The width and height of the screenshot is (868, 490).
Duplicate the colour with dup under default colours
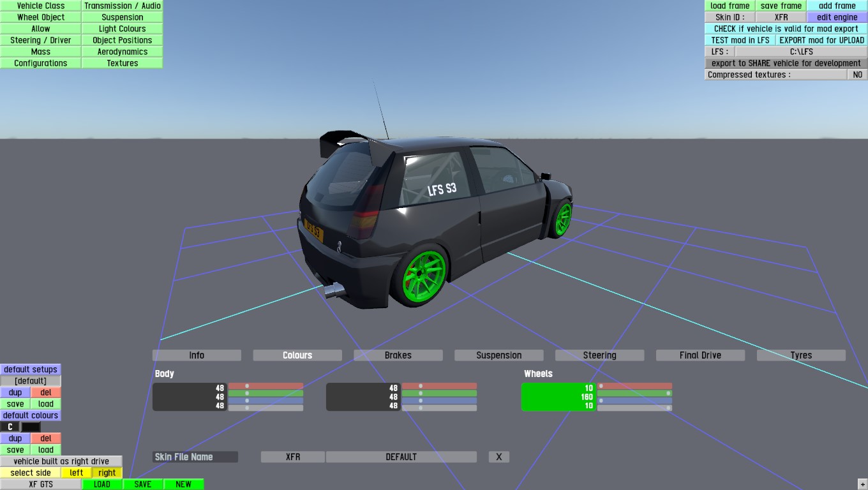[15, 438]
